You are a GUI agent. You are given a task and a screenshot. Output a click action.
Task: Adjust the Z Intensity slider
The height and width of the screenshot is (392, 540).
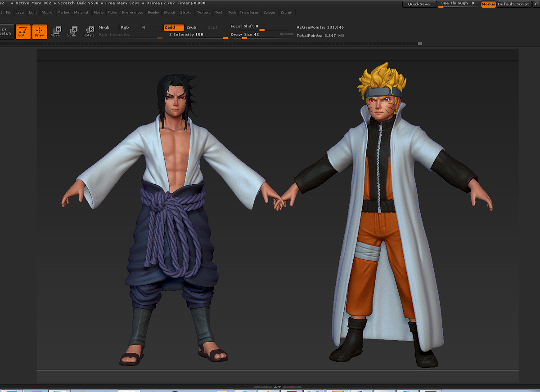(196, 36)
